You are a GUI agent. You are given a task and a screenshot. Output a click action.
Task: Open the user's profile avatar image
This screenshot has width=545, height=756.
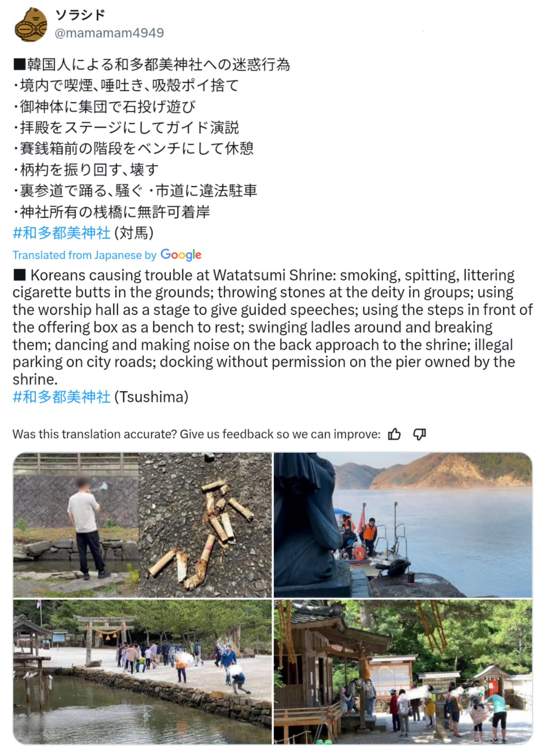point(31,24)
